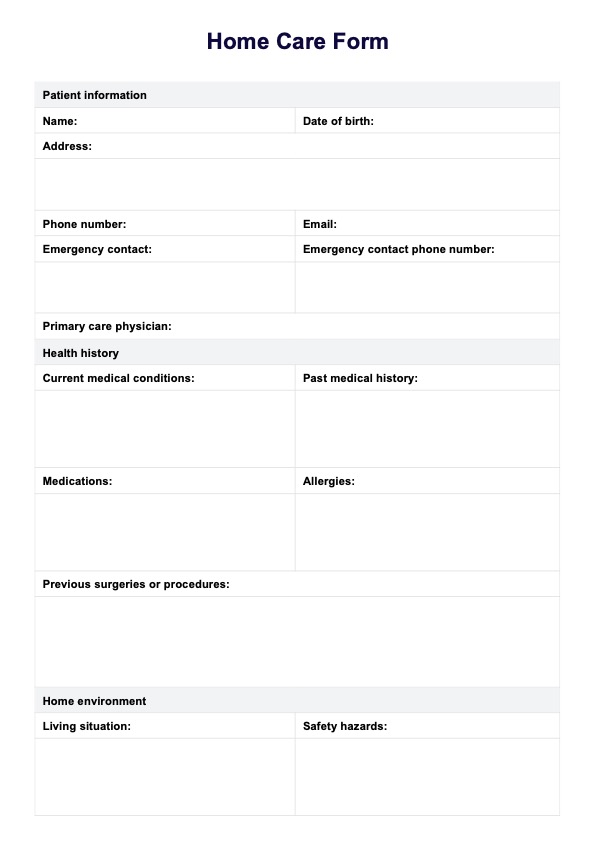Click the Address label row
Image resolution: width=594 pixels, height=841 pixels.
297,146
